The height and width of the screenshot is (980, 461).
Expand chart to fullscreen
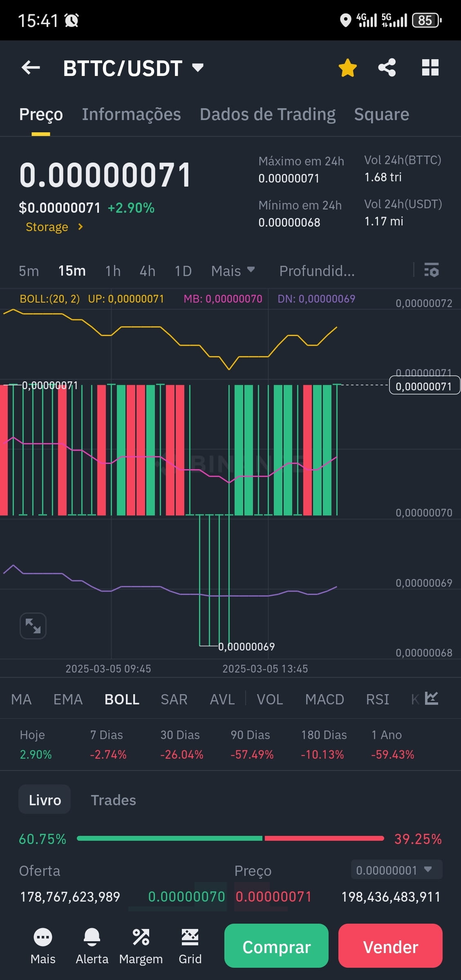pos(33,626)
